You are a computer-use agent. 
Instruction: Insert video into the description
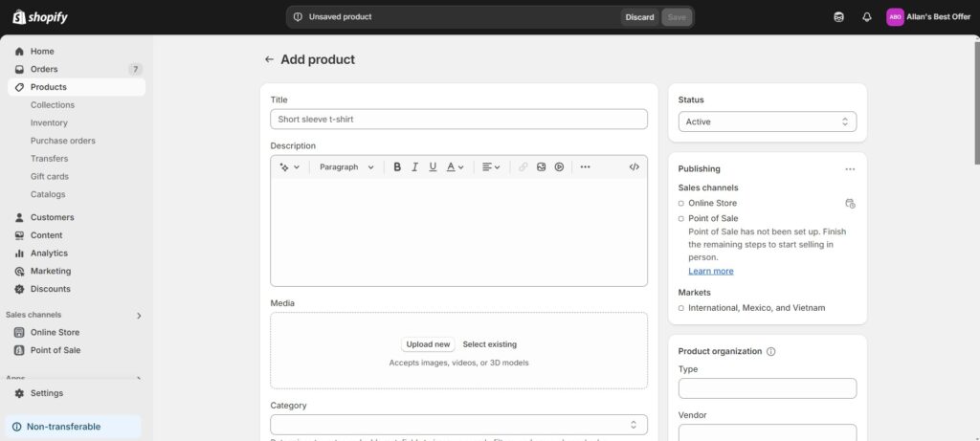(x=559, y=166)
